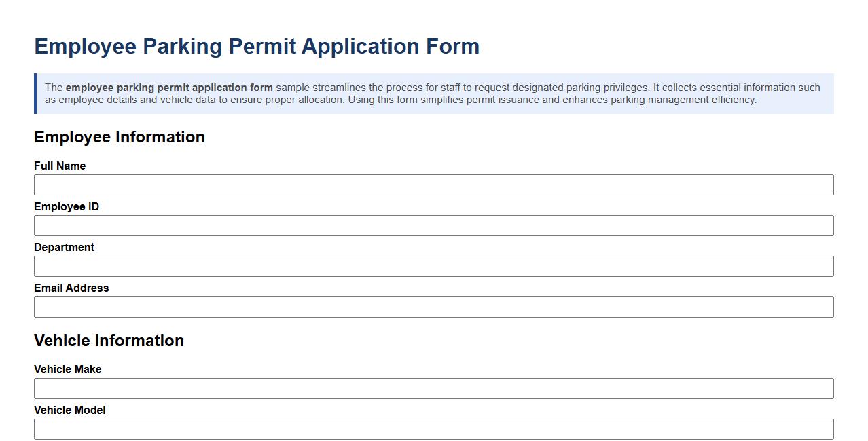Click the Employee Parking Permit Application Form title
The height and width of the screenshot is (441, 868).
tap(257, 46)
